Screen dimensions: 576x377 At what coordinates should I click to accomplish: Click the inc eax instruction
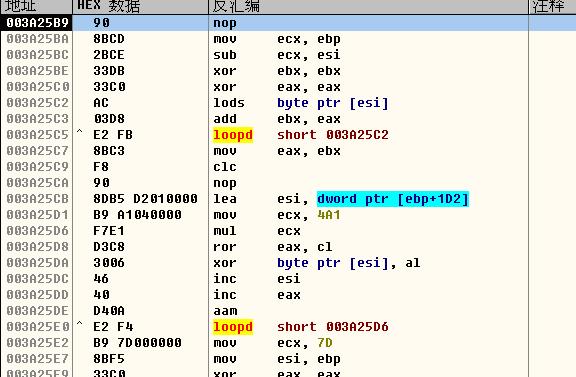coord(257,295)
